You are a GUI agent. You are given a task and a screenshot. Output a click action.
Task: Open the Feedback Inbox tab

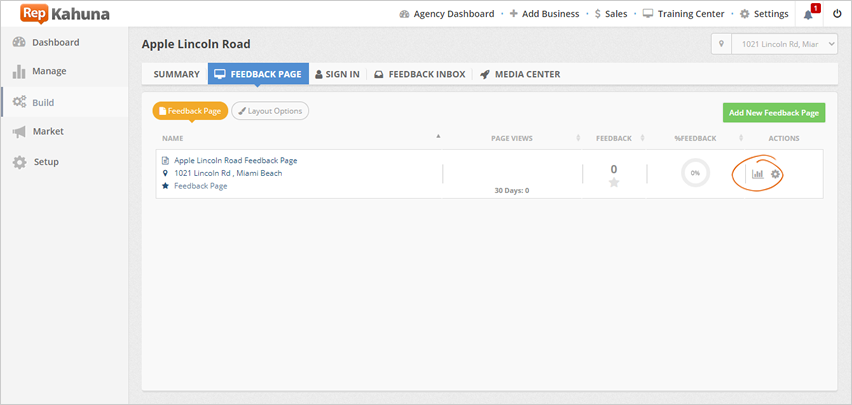tap(420, 74)
